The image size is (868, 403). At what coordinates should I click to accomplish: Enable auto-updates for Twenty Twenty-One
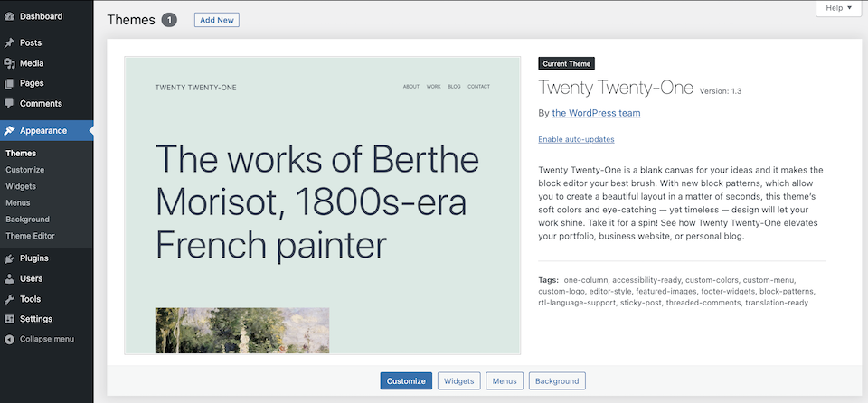tap(576, 139)
